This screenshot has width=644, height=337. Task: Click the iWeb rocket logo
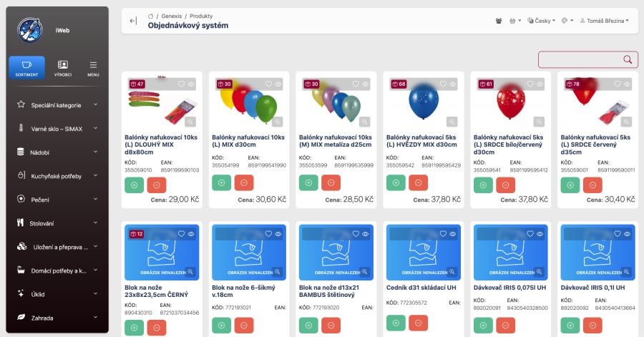(x=31, y=31)
